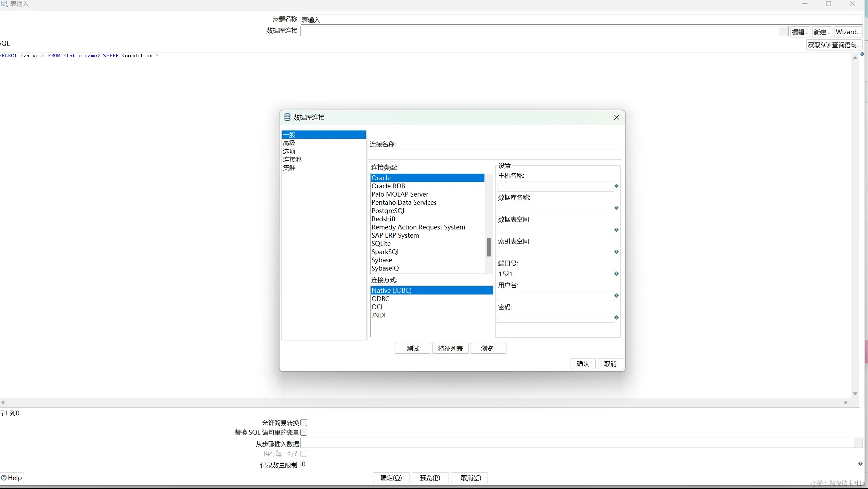Screen dimensions: 868x489
Task: Switch to the 高级 settings page
Action: pos(289,143)
